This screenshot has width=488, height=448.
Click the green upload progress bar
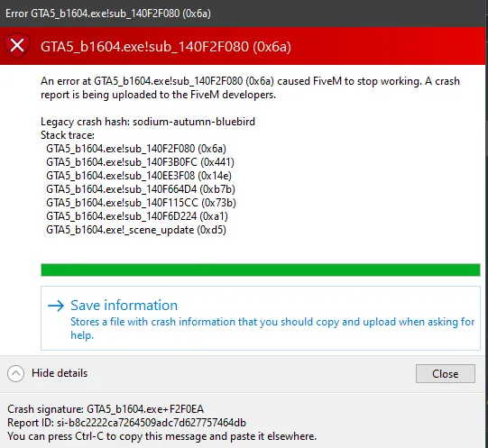coord(261,270)
